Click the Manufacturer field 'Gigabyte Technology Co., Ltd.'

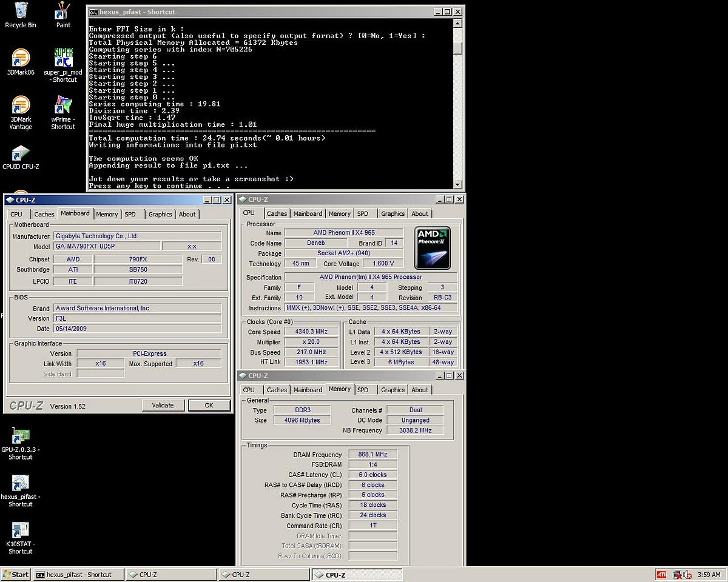tap(137, 236)
